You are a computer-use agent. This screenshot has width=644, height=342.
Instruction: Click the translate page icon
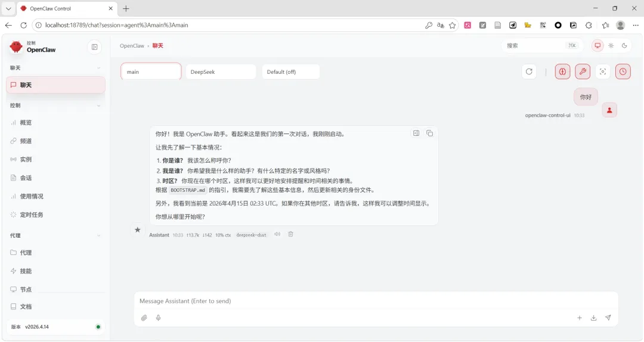pyautogui.click(x=440, y=25)
